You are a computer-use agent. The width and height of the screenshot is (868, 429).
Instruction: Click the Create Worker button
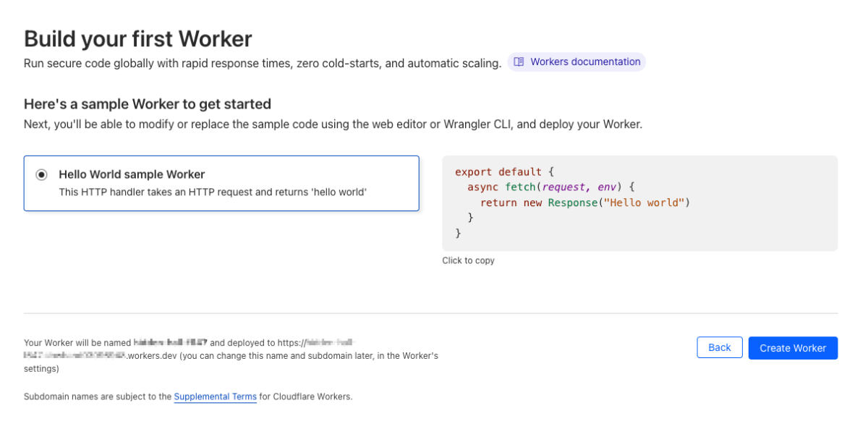click(793, 348)
